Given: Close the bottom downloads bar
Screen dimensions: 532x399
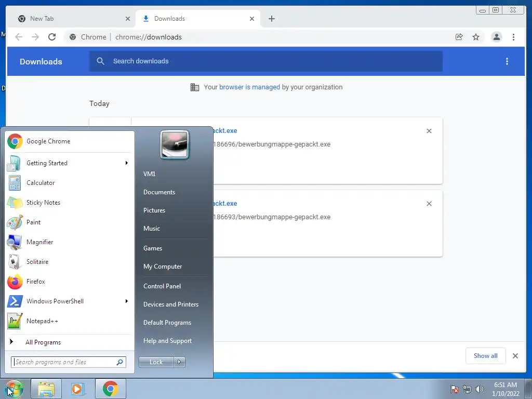Looking at the screenshot, I should [x=515, y=355].
